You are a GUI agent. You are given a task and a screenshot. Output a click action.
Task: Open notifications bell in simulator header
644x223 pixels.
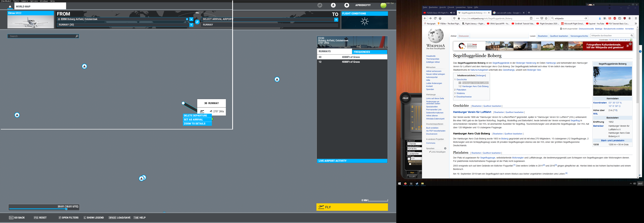[x=347, y=5]
